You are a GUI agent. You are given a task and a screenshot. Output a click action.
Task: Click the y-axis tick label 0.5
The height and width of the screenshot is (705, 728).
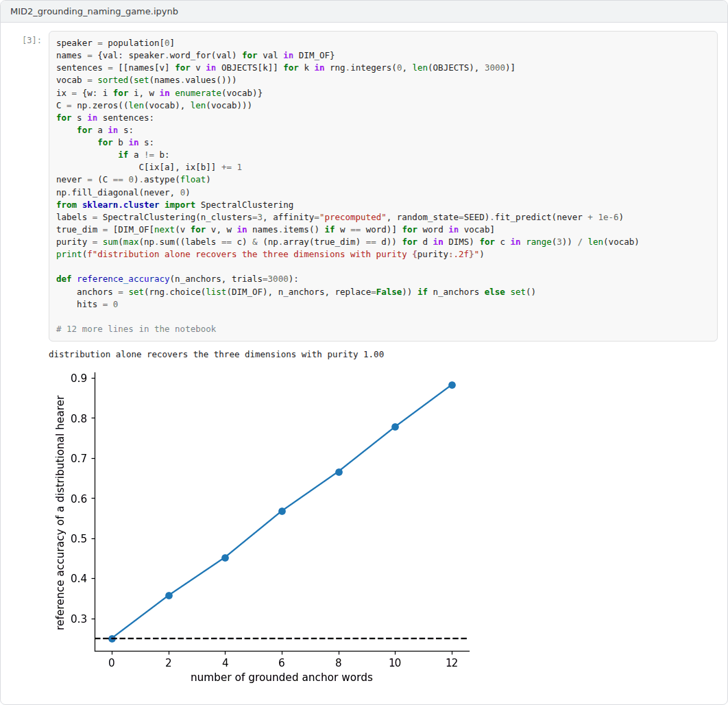click(x=79, y=538)
